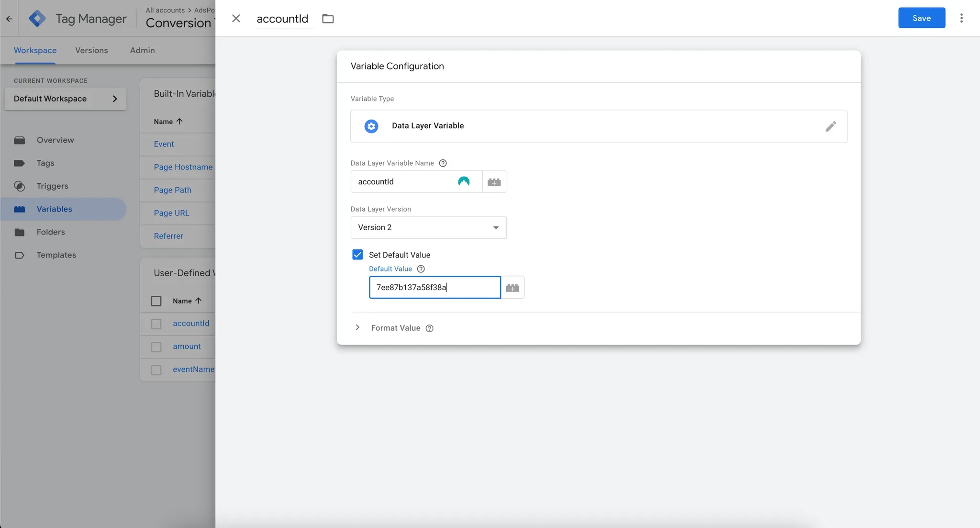
Task: Open Variables in the sidebar
Action: click(x=63, y=209)
